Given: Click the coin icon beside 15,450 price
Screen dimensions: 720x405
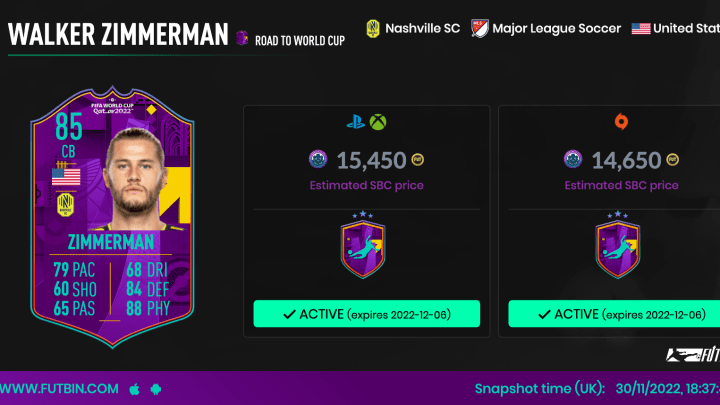Looking at the screenshot, I should (x=417, y=160).
